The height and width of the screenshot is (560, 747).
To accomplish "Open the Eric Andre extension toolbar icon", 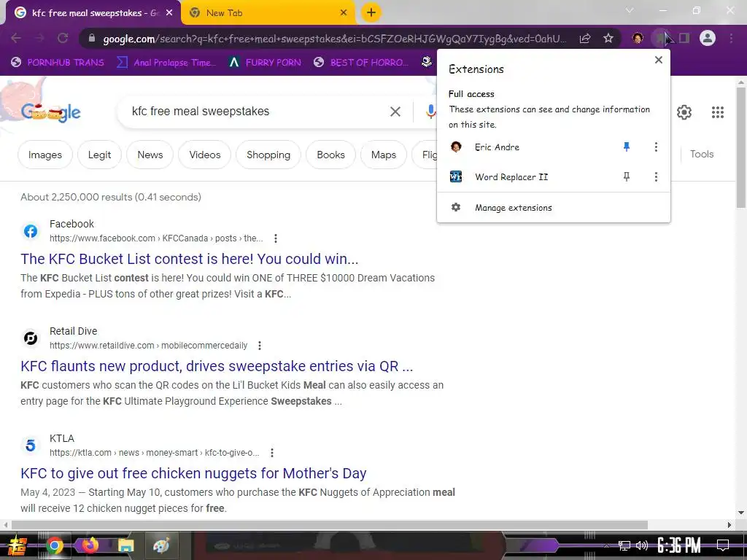I will point(638,38).
